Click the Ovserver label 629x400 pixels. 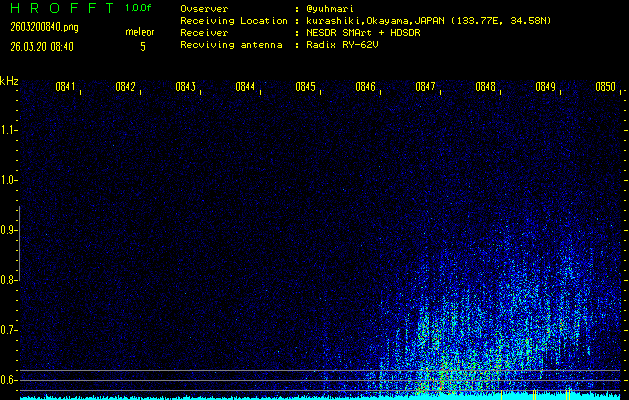204,9
